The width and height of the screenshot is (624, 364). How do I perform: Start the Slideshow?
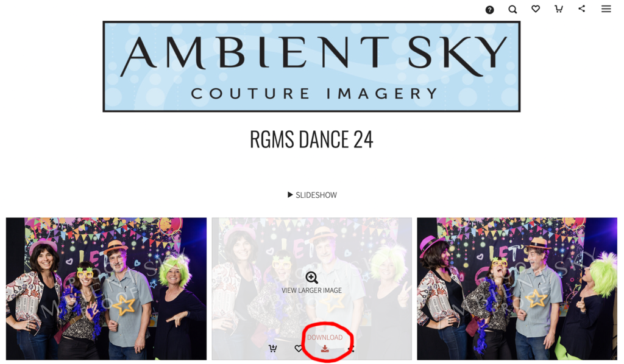312,195
